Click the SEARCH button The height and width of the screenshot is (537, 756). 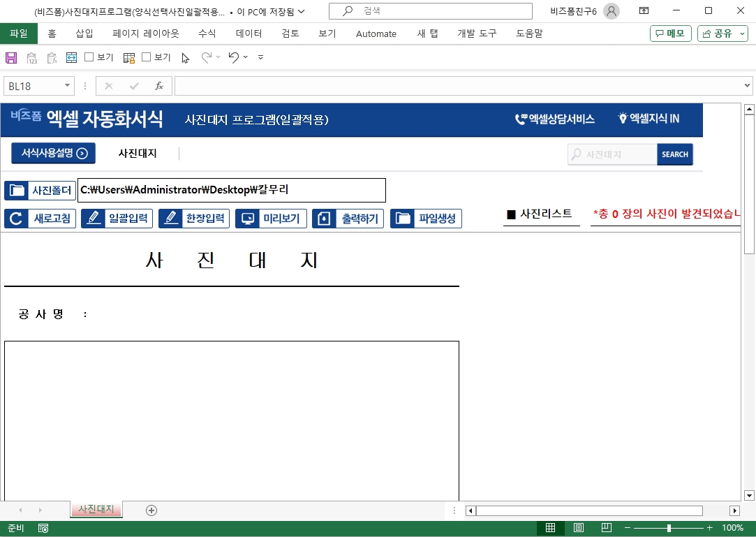click(x=674, y=154)
